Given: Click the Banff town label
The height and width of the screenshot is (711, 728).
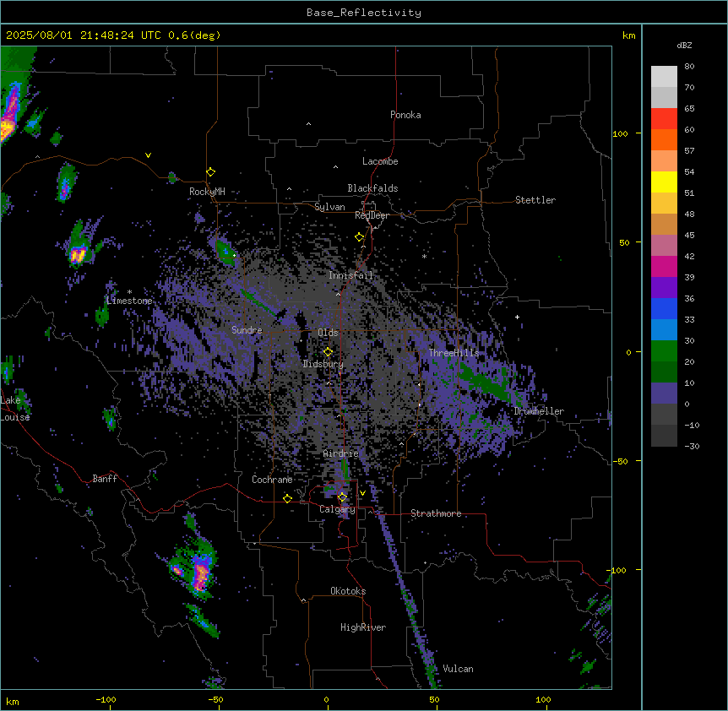Looking at the screenshot, I should click(105, 479).
